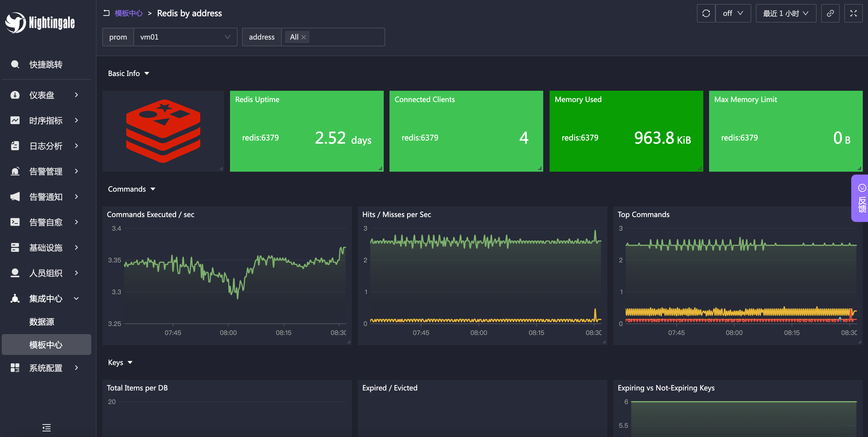Open the auto-refresh off dropdown
This screenshot has height=437, width=868.
[x=733, y=14]
